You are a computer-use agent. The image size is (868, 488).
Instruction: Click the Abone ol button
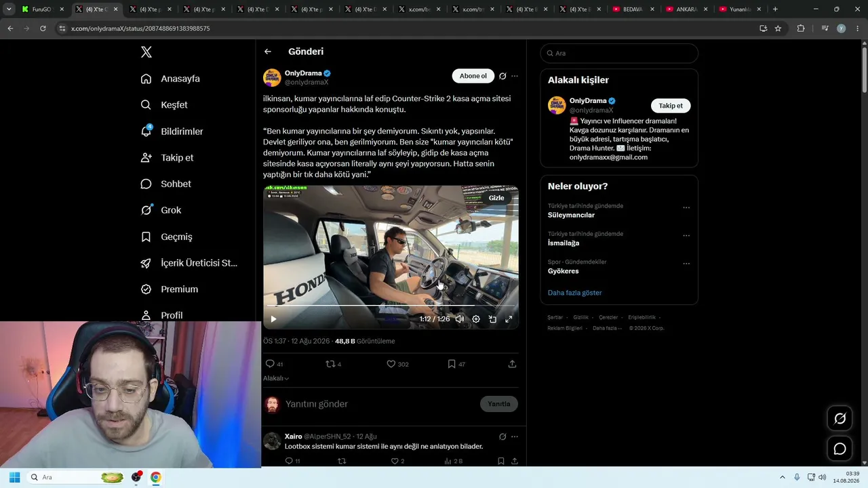(x=473, y=76)
